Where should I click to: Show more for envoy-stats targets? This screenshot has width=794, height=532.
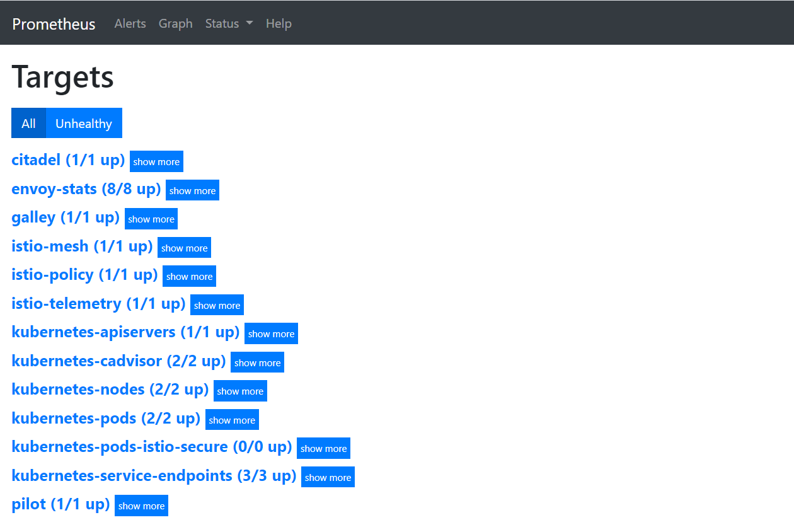[x=192, y=190]
